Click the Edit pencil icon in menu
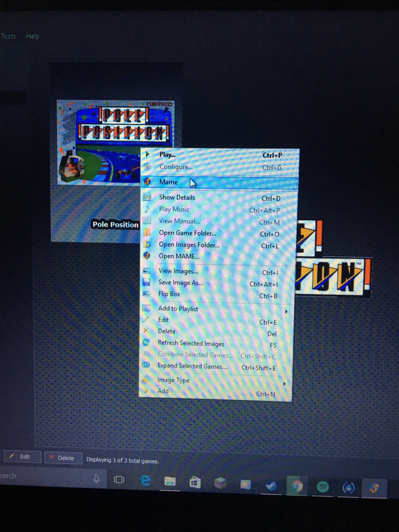399x532 pixels. pos(146,319)
